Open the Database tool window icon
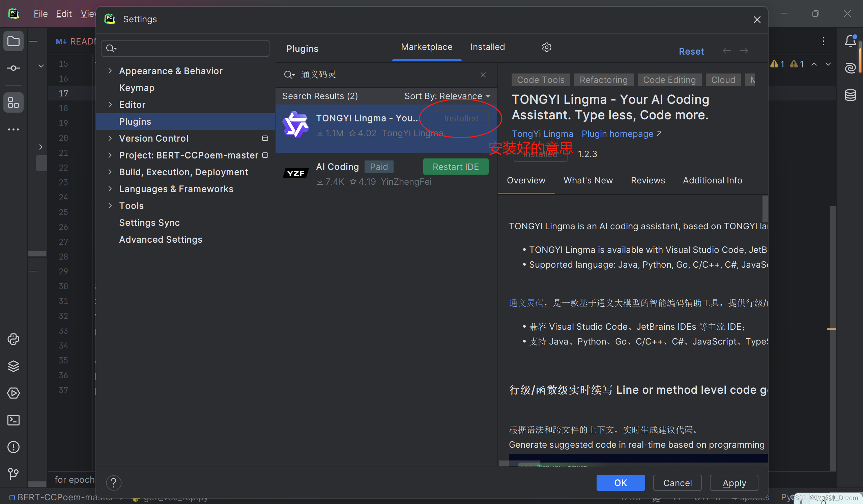 click(850, 95)
